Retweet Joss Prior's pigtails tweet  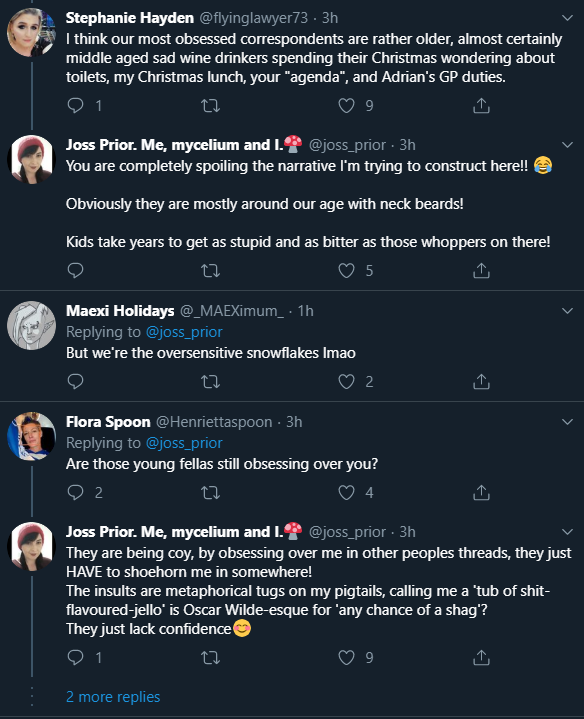coord(210,658)
